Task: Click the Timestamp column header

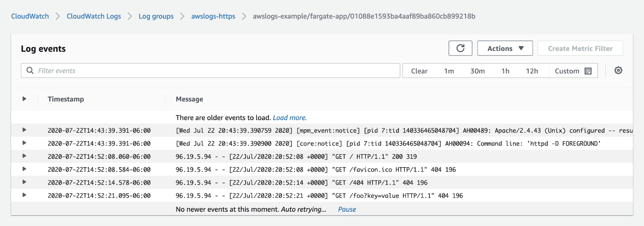Action: point(66,99)
